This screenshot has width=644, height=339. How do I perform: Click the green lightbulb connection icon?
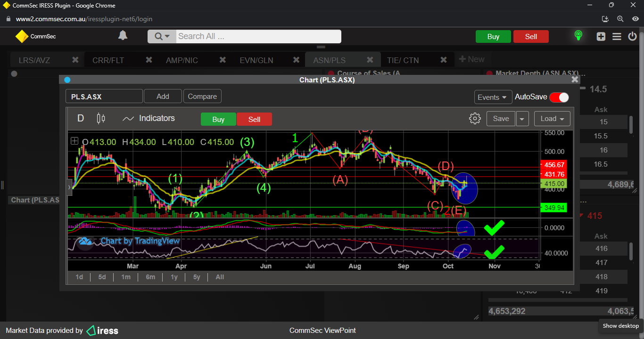(578, 36)
